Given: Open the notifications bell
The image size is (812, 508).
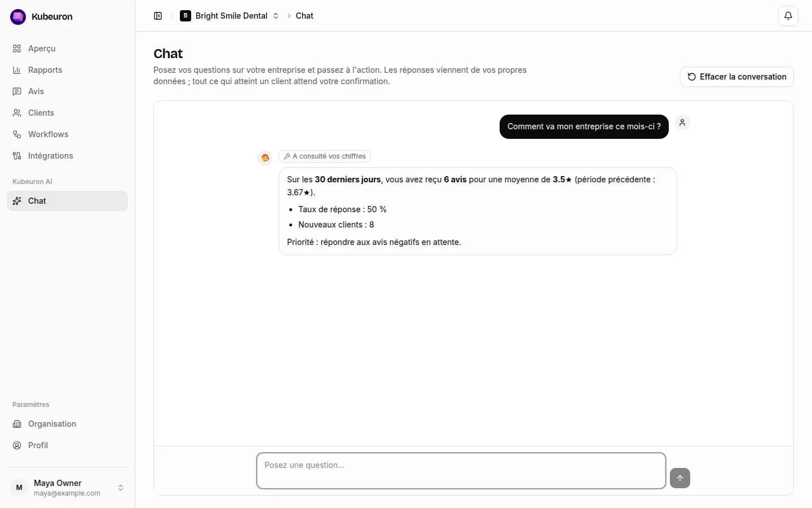Looking at the screenshot, I should coord(788,16).
